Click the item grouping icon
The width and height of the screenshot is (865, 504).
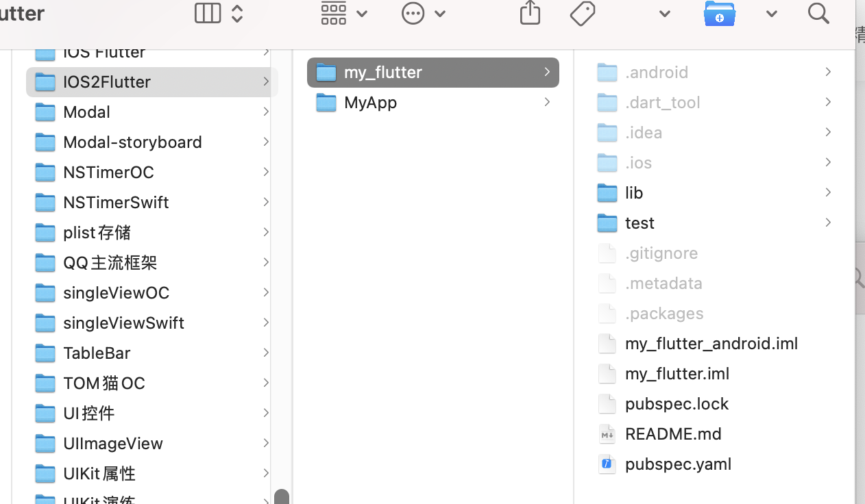coord(333,13)
